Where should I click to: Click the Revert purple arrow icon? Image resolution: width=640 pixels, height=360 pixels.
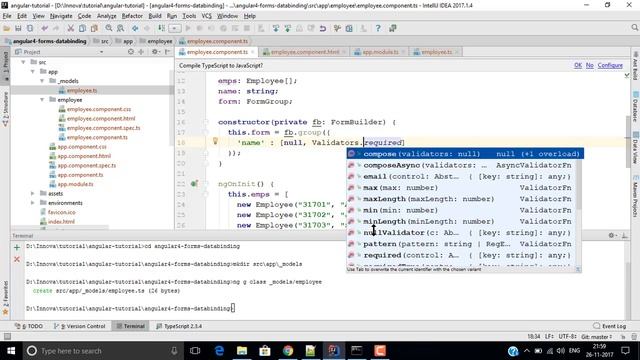323,28
